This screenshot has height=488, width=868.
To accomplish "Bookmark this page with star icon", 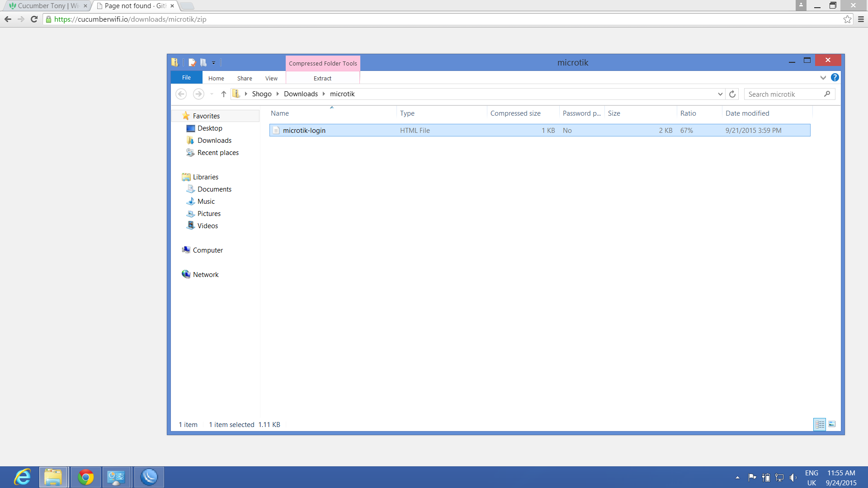I will point(847,19).
